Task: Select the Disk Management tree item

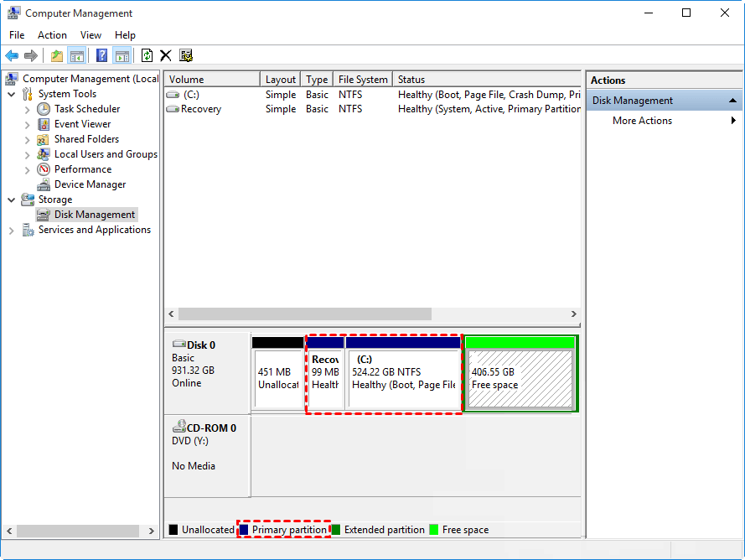Action: coord(95,215)
